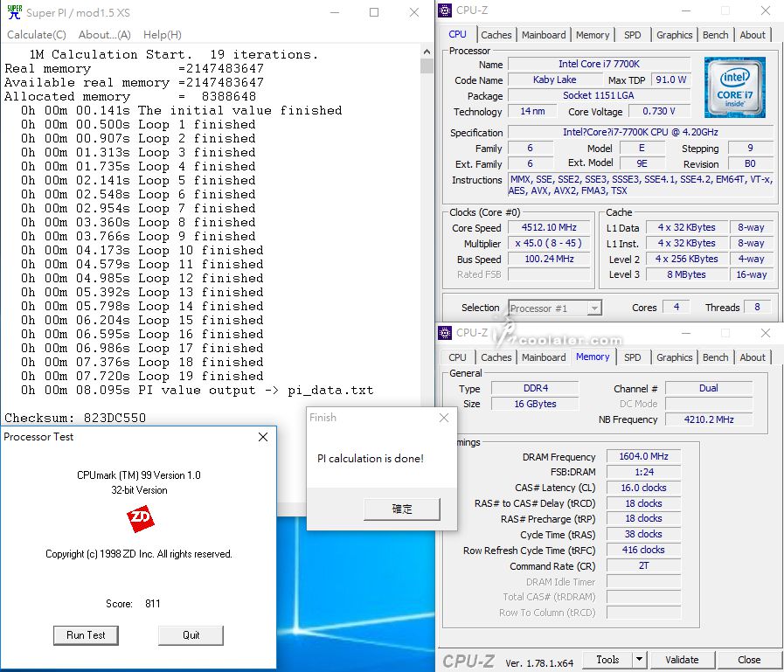
Task: Close the Finish dialog with its X
Action: (443, 418)
